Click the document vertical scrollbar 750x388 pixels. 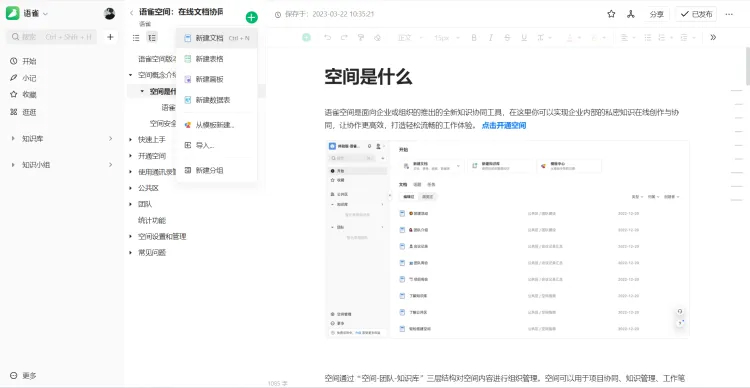coord(748,66)
